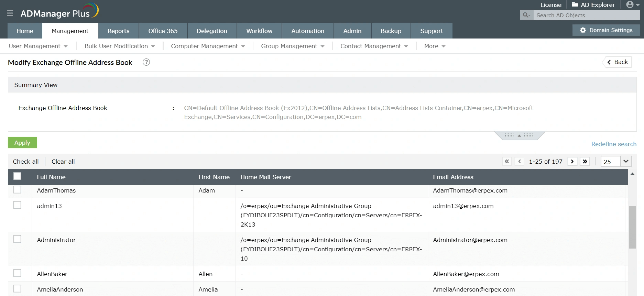
Task: Expand the User Management dropdown
Action: [38, 46]
